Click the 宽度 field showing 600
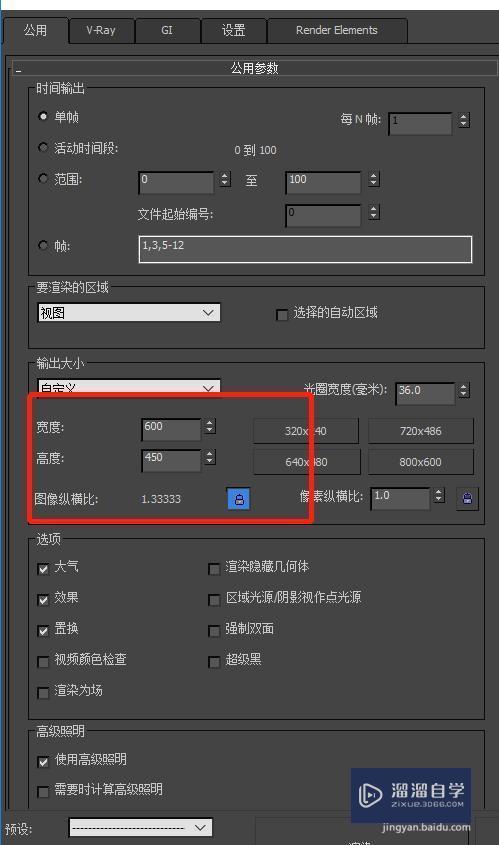The image size is (499, 845). click(171, 430)
